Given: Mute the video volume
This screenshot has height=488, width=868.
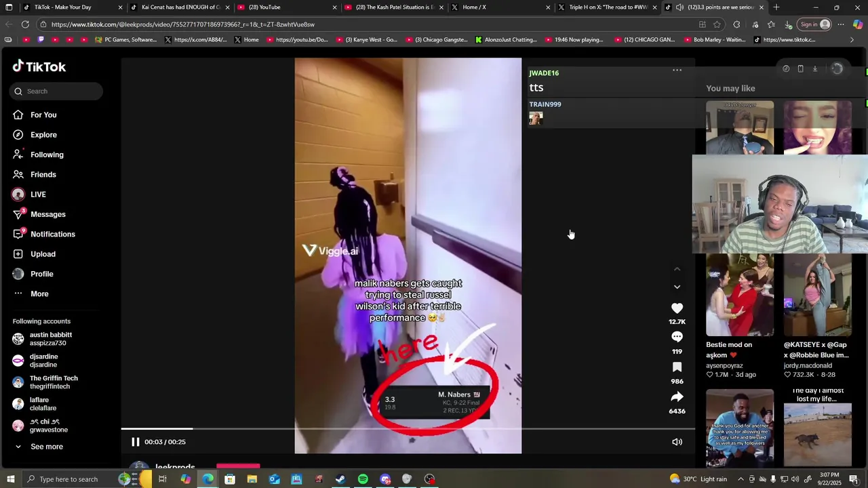Looking at the screenshot, I should tap(677, 442).
